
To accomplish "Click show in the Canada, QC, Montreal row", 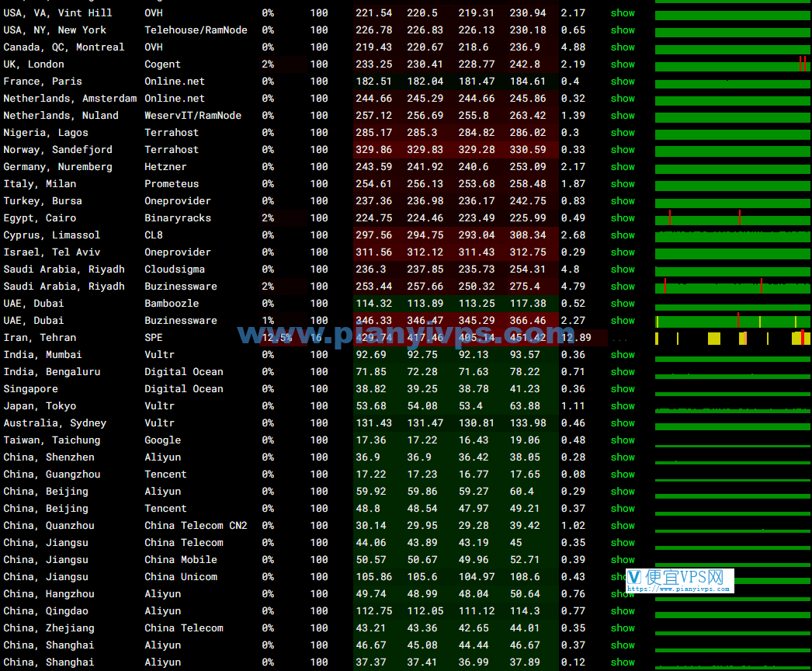I will point(623,47).
